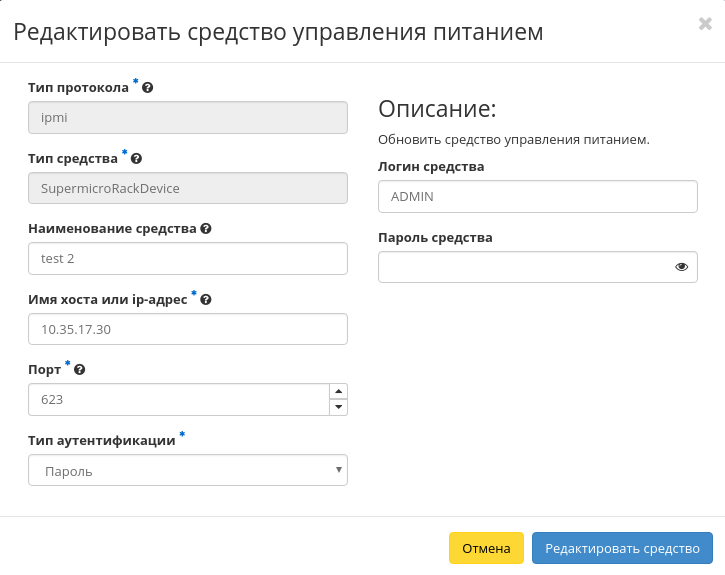Screen dimensions: 725x575
Task: Click the Пароль средства field
Action: pyautogui.click(x=522, y=267)
